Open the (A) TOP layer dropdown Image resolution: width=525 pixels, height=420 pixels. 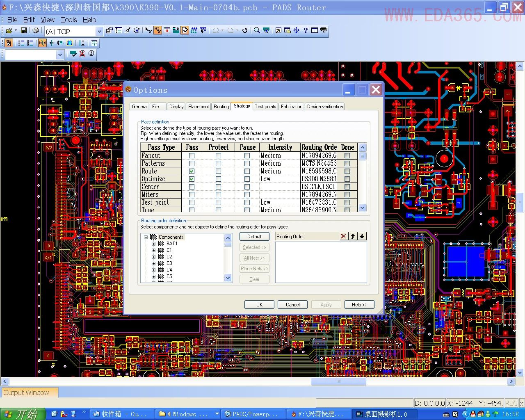[x=99, y=31]
